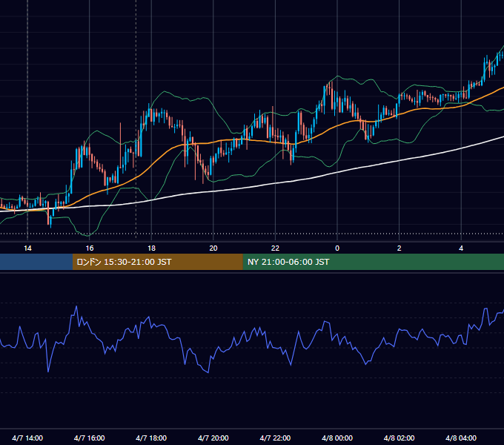Click the 22 hour label on price chart axis
504x445 pixels.
(x=275, y=248)
